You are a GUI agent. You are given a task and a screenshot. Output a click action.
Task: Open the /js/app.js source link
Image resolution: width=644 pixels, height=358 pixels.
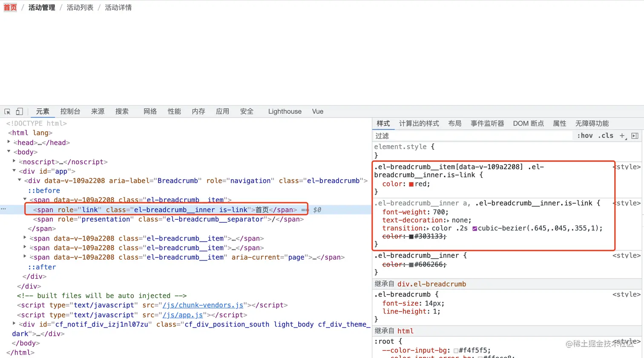click(183, 315)
